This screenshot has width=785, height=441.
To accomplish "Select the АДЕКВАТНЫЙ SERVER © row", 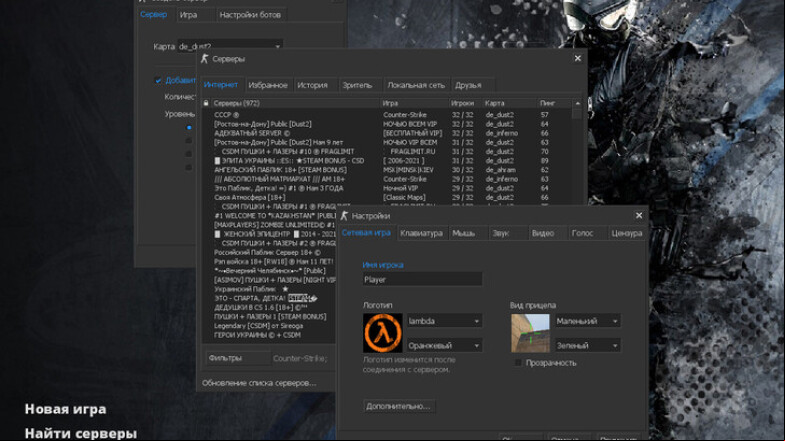I will coord(388,133).
